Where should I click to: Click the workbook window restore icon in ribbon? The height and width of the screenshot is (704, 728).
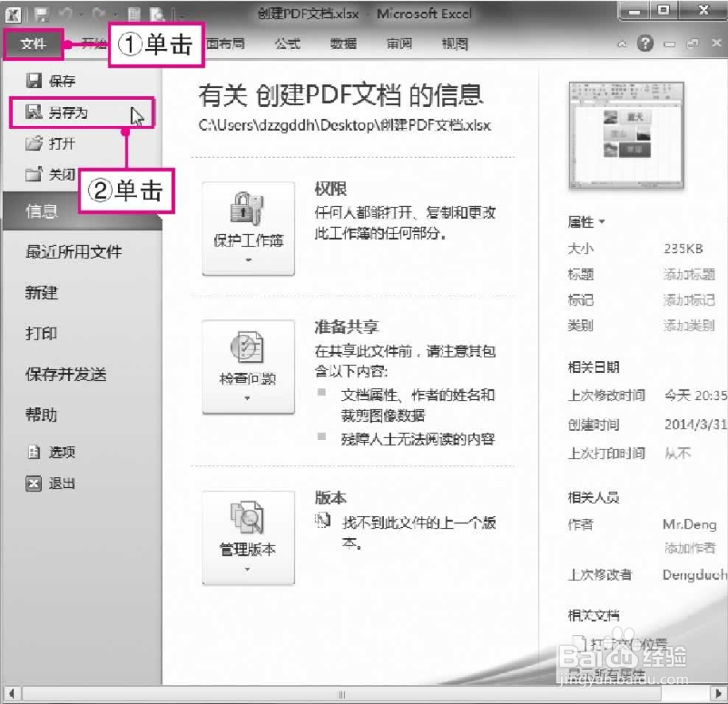[x=693, y=44]
